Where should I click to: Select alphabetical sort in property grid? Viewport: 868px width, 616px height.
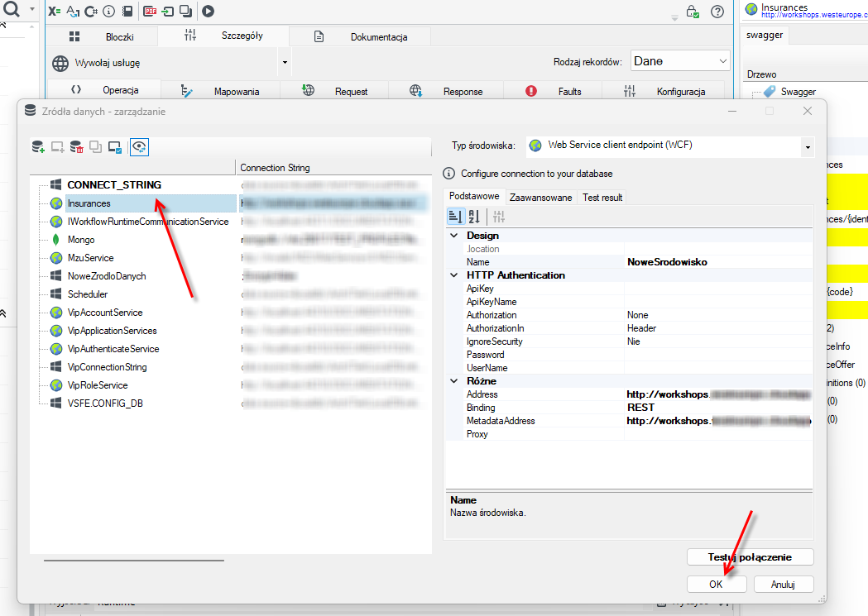pyautogui.click(x=474, y=217)
